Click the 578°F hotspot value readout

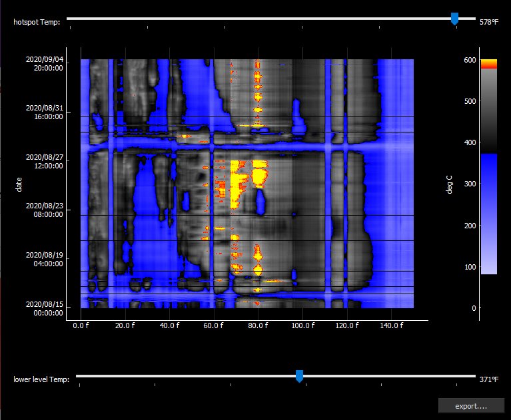pos(489,22)
